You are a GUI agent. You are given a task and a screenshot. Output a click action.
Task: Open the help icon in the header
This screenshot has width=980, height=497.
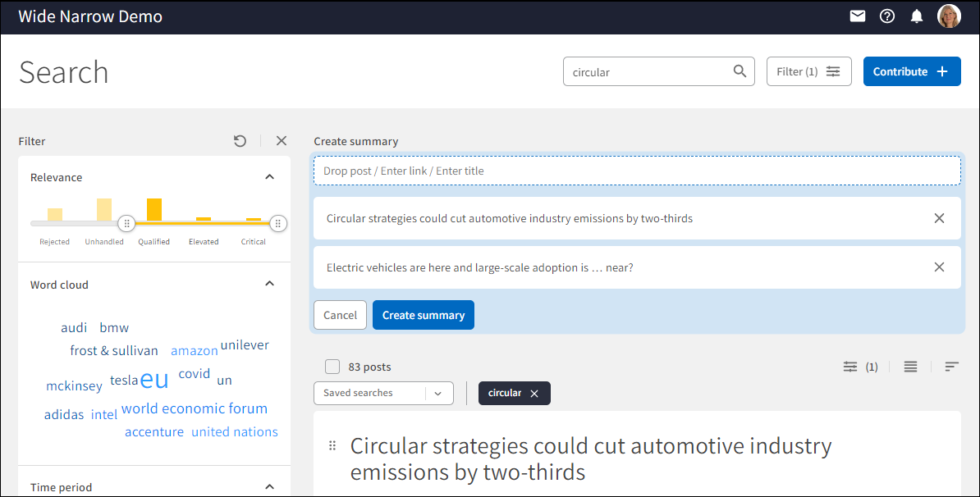(886, 16)
